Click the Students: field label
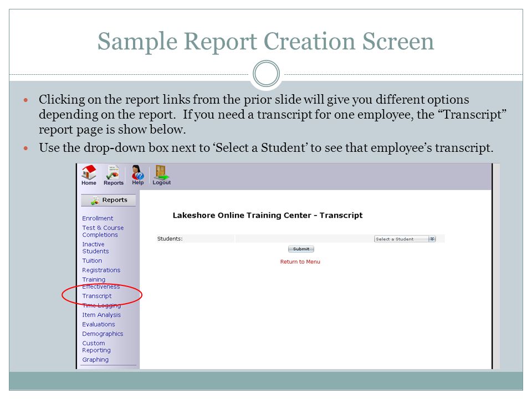 170,238
